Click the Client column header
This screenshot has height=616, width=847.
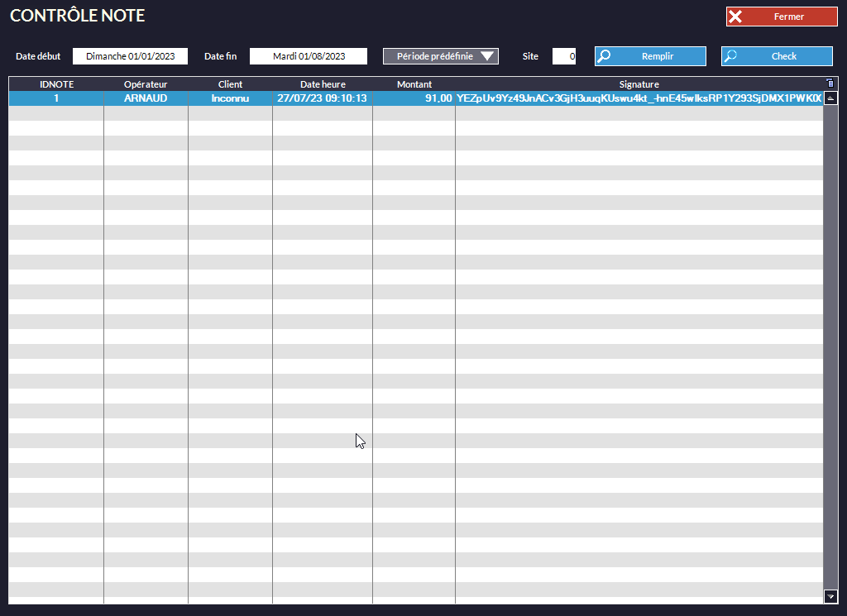point(230,84)
